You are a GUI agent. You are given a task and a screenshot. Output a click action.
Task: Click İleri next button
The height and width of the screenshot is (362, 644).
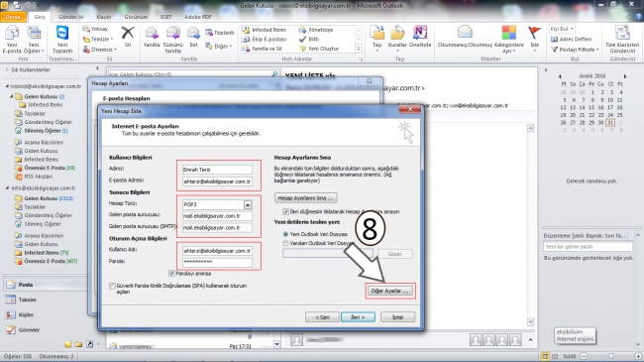coord(358,317)
